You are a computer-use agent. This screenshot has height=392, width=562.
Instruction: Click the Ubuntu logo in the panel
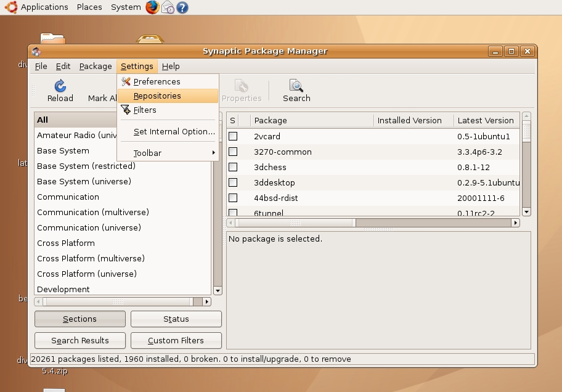click(x=10, y=7)
